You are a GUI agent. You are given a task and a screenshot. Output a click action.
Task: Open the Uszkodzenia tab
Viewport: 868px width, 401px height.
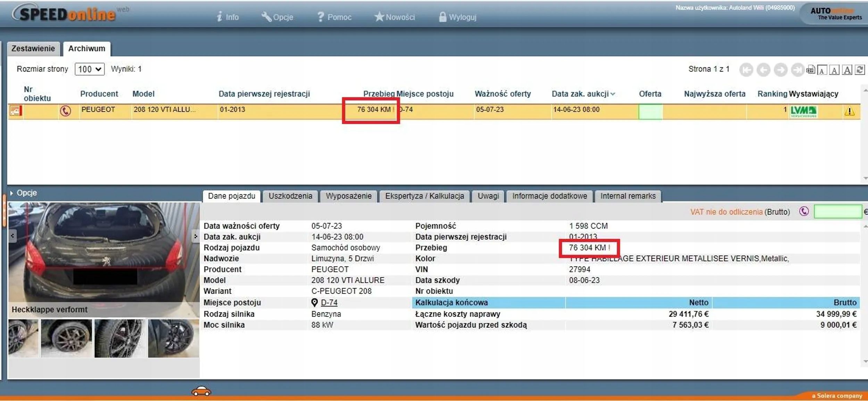tap(290, 196)
